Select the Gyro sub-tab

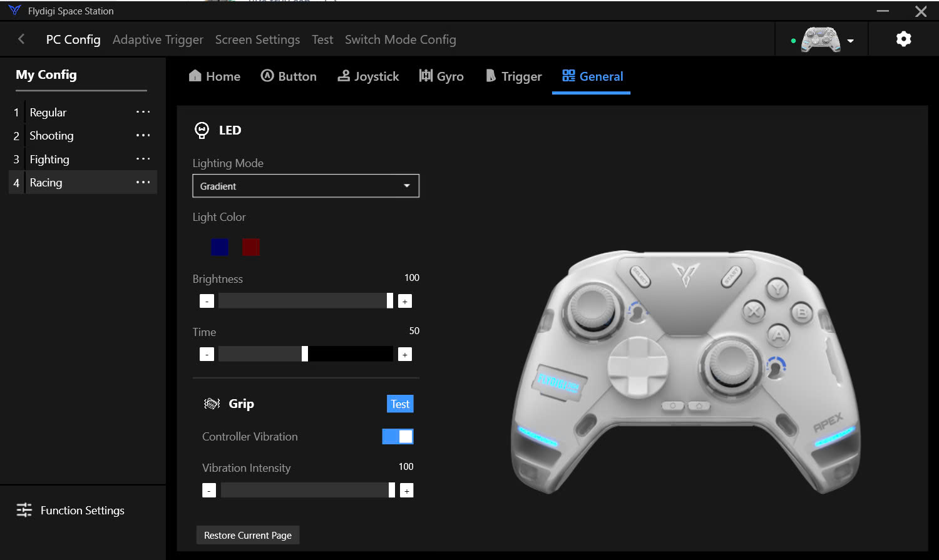441,76
